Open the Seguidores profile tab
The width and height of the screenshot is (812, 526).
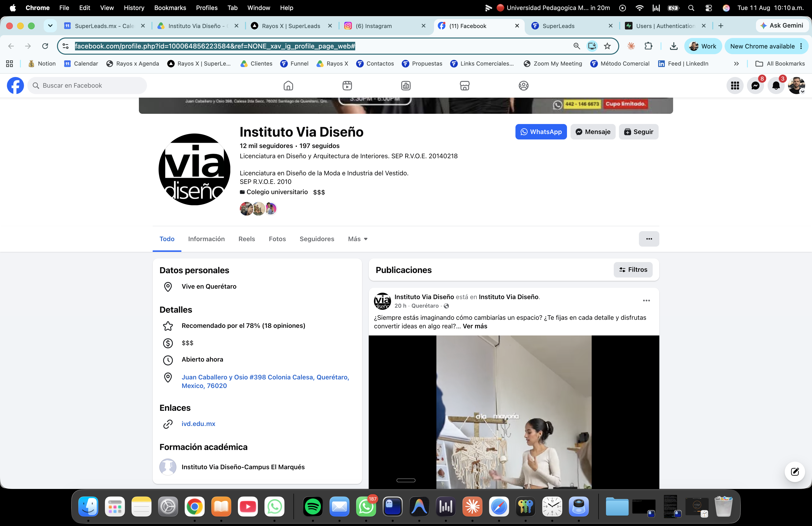317,239
